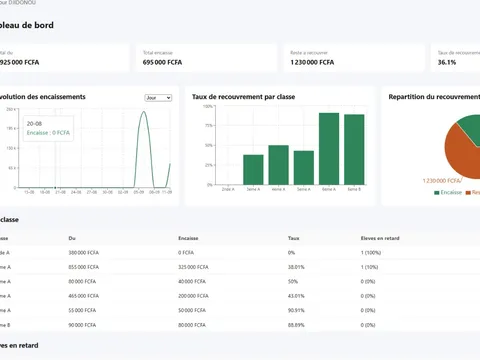
Task: Click the 88.89% rate cell
Action: [x=296, y=325]
